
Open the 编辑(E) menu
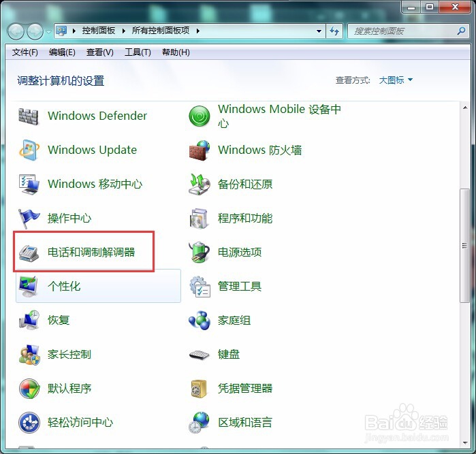62,52
